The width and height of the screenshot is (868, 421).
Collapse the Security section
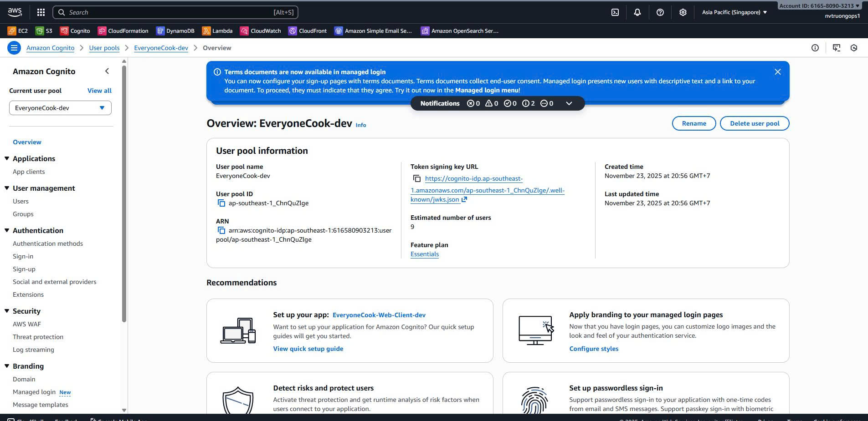[7, 311]
